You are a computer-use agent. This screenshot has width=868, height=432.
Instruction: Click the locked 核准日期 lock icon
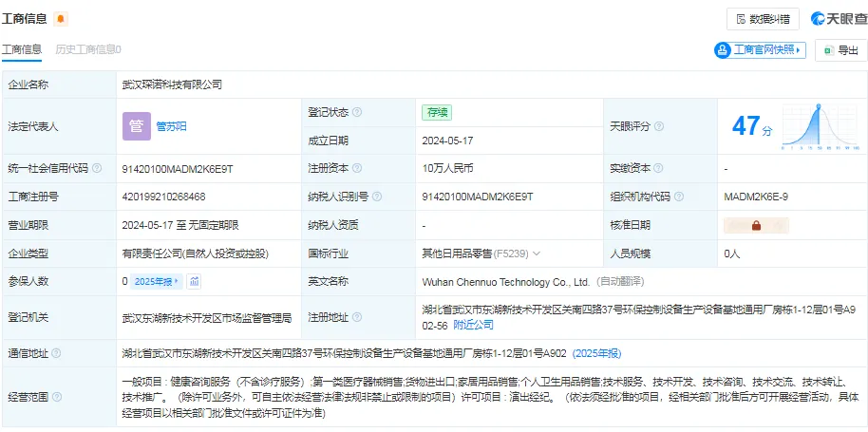[x=756, y=225]
